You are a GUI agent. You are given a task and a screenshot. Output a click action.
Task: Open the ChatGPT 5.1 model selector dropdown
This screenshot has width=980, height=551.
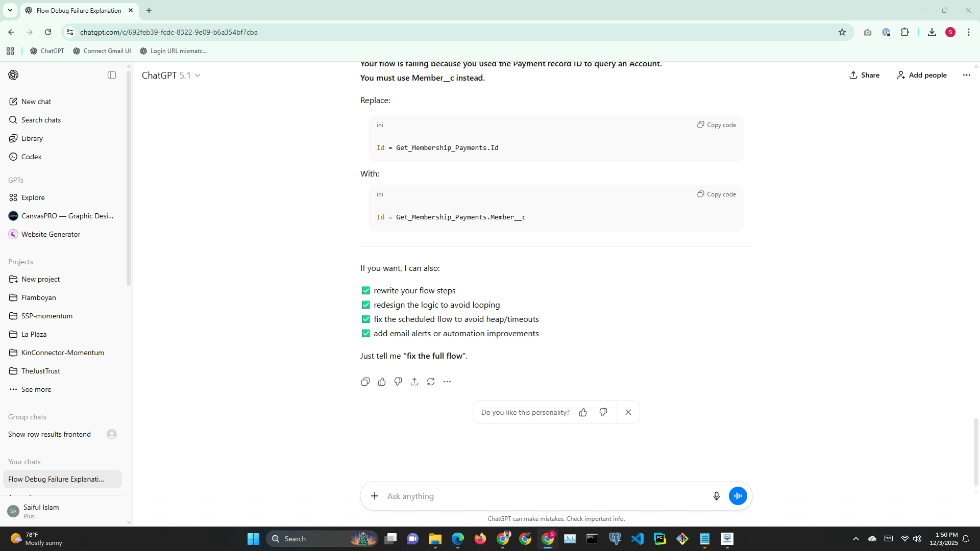coord(171,75)
